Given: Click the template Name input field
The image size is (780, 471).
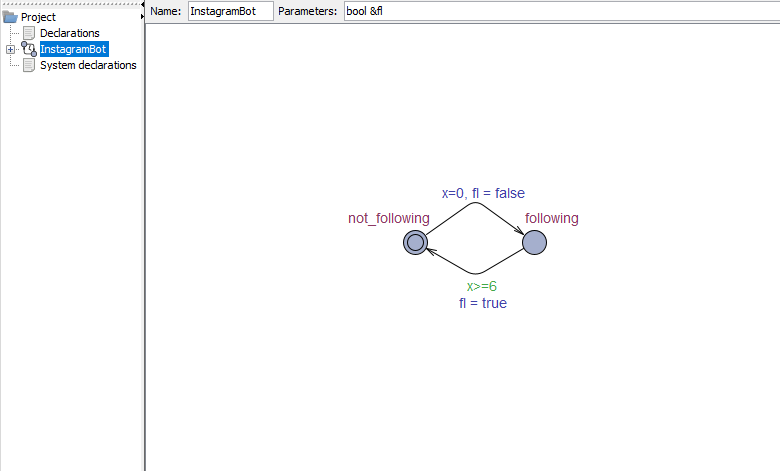Looking at the screenshot, I should pos(230,10).
